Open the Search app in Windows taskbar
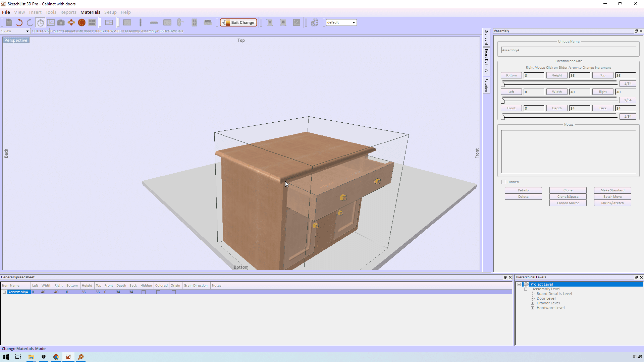 point(81,357)
